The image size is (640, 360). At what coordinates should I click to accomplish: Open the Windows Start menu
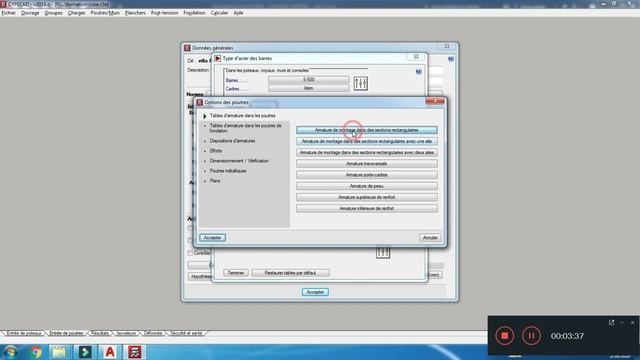pyautogui.click(x=10, y=352)
